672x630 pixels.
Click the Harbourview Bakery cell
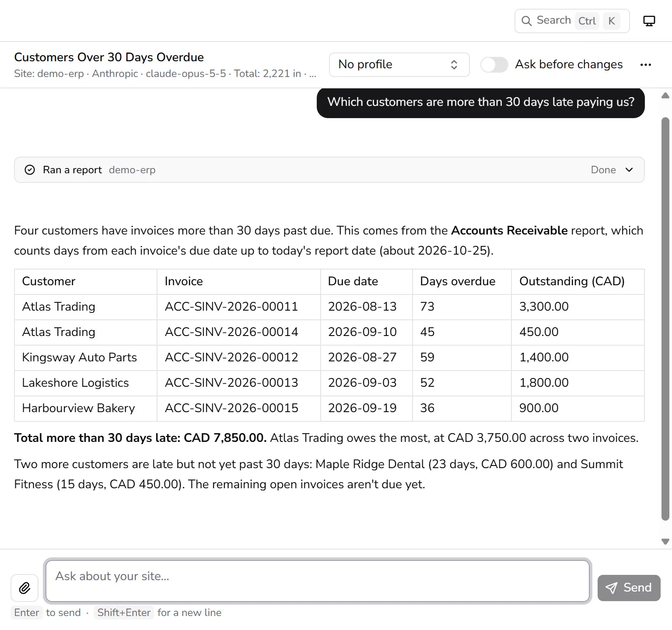pyautogui.click(x=86, y=408)
